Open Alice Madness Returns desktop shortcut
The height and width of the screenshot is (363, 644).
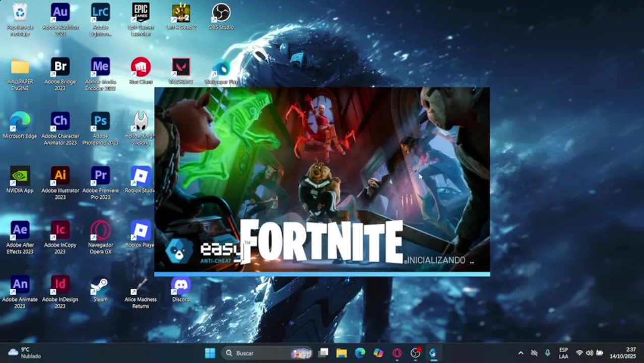pyautogui.click(x=141, y=292)
